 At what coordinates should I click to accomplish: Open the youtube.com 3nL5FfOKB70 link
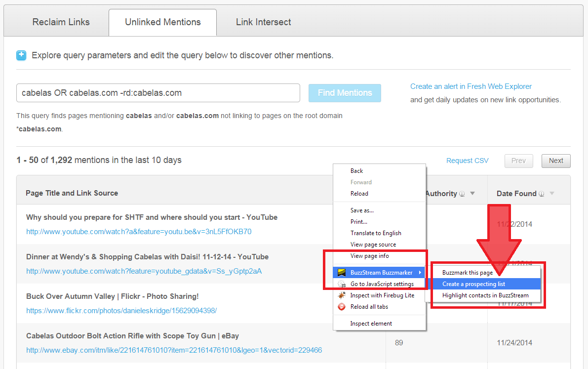click(139, 232)
